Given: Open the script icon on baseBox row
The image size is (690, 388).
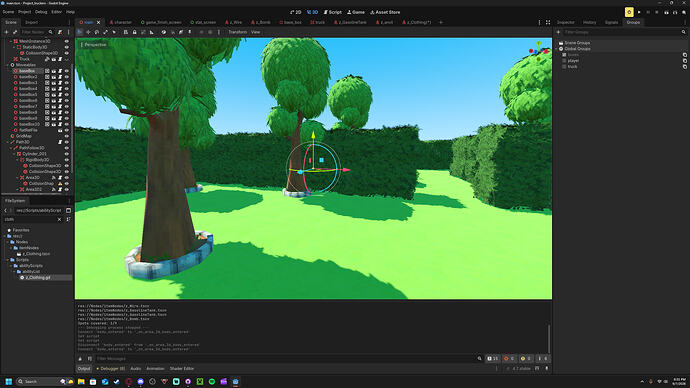Looking at the screenshot, I should pos(60,71).
